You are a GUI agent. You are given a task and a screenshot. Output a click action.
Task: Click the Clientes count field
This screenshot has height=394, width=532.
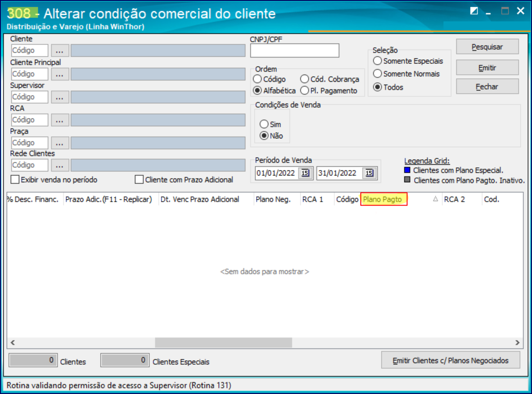tap(33, 360)
